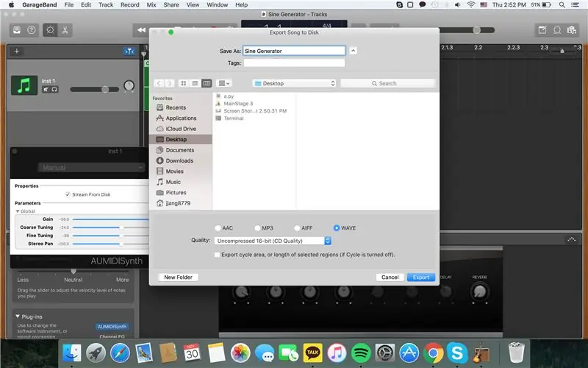
Task: Collapse dialog with Save As chevron
Action: pyautogui.click(x=353, y=51)
